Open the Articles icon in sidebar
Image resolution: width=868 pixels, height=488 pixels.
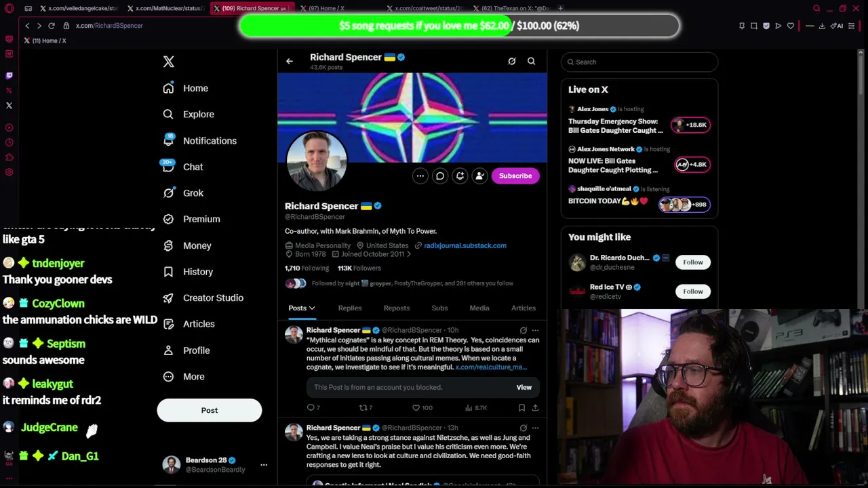pos(168,324)
